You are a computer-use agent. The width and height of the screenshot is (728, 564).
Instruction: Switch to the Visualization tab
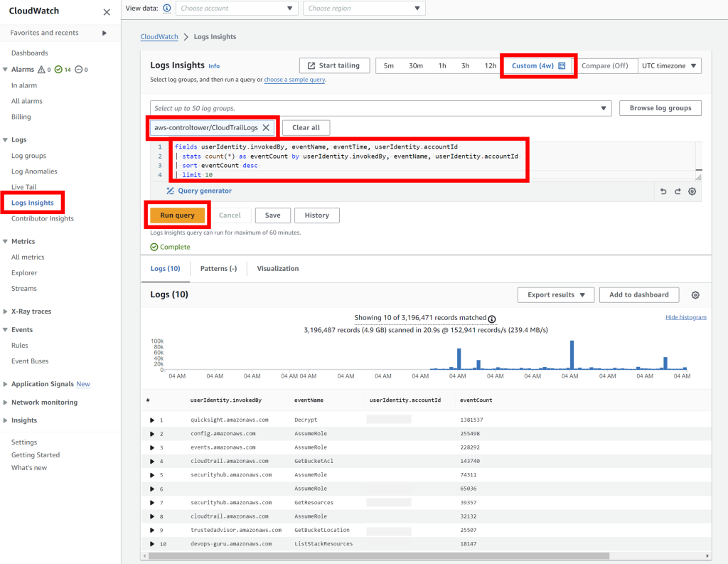pyautogui.click(x=277, y=268)
